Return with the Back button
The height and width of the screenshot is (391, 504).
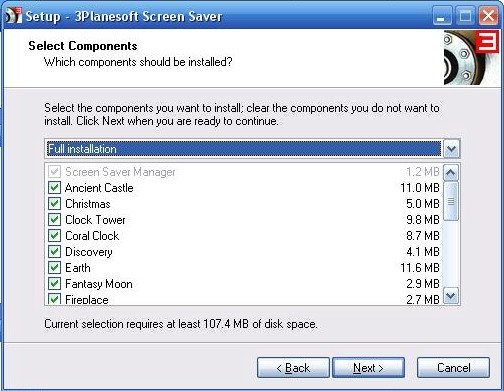pyautogui.click(x=293, y=368)
